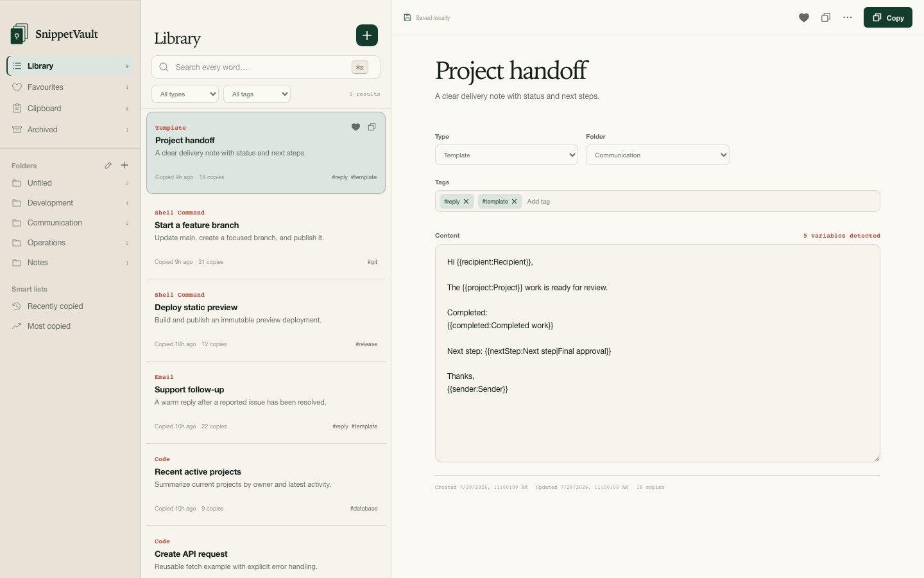This screenshot has width=924, height=578.
Task: Click the #release tag on Deploy card
Action: (366, 344)
